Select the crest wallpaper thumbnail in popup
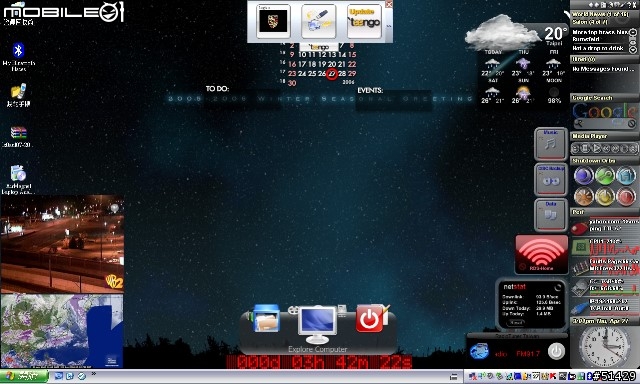Screen dimensions: 640x384 click(273, 21)
